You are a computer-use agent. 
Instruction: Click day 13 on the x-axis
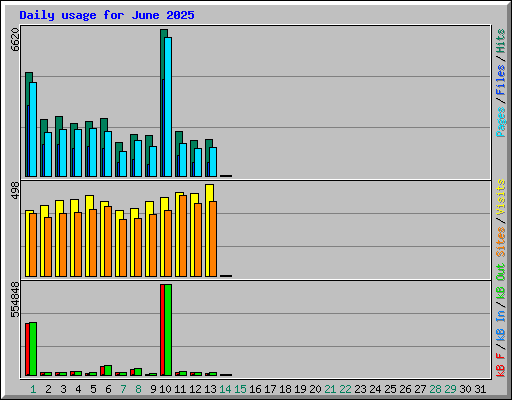(x=210, y=389)
